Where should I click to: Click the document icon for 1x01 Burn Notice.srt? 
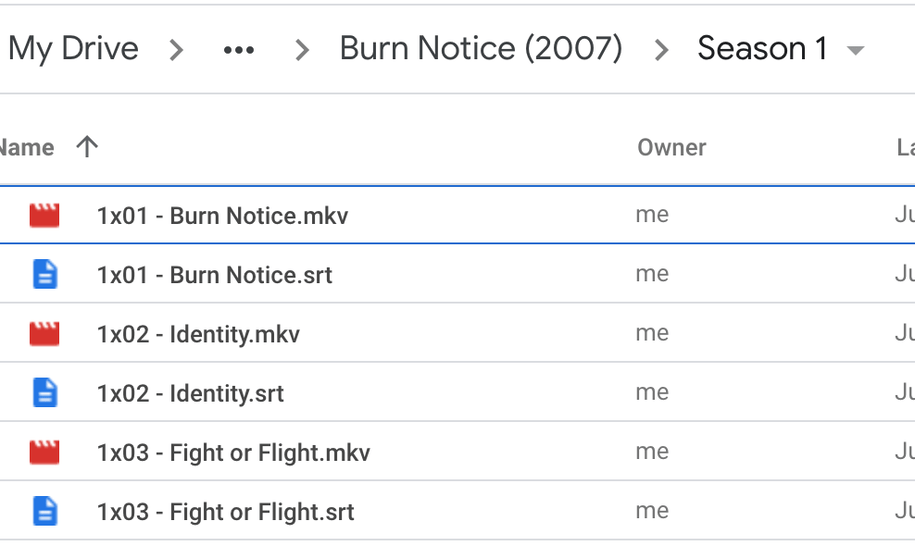(45, 275)
